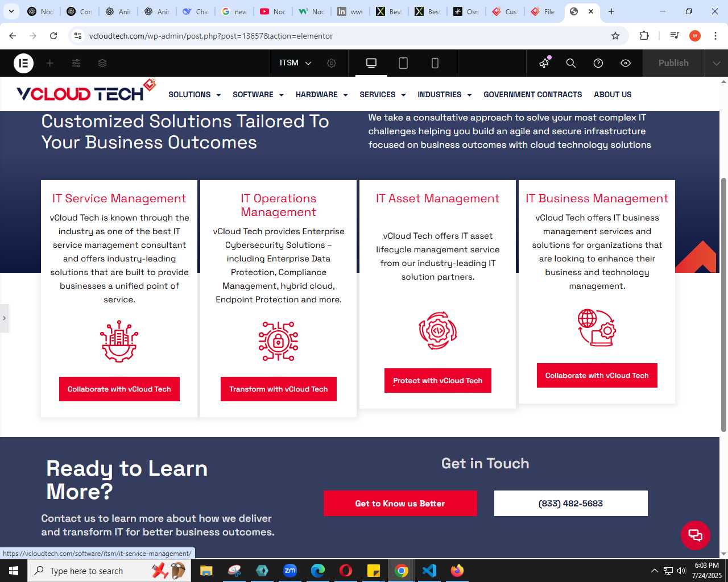The height and width of the screenshot is (582, 728).
Task: Open the ITSM document dropdown
Action: [296, 63]
